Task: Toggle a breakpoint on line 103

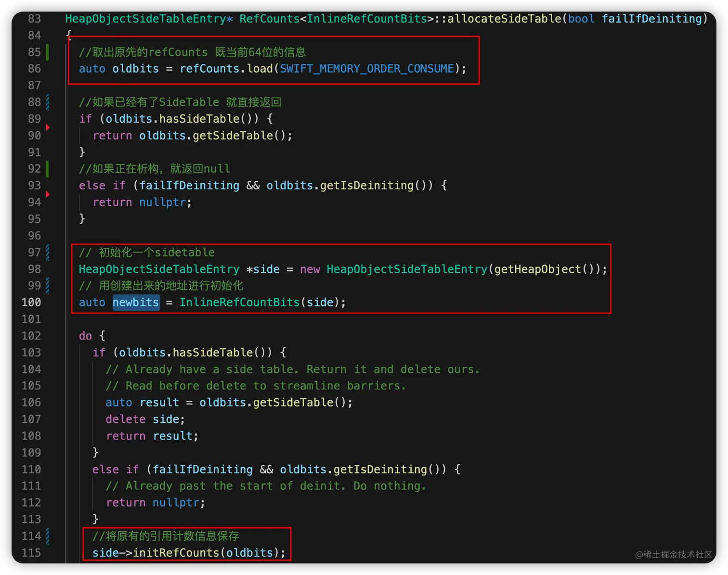Action: 47,352
